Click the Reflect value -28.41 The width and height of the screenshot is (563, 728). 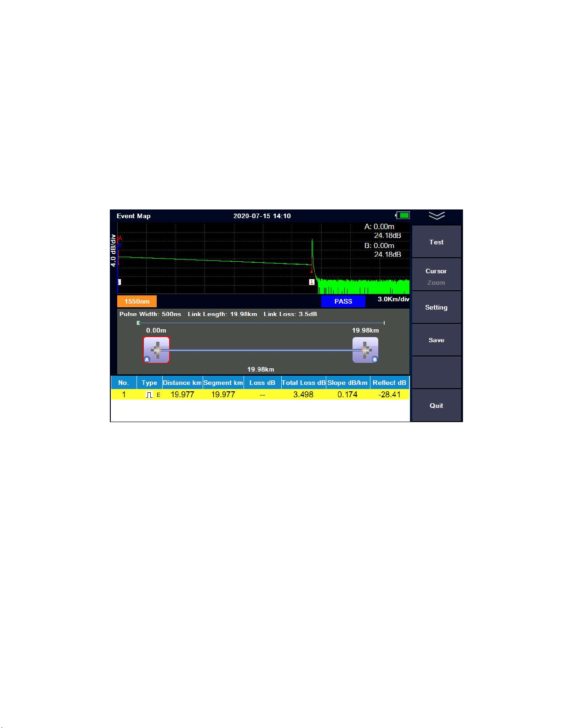(389, 395)
